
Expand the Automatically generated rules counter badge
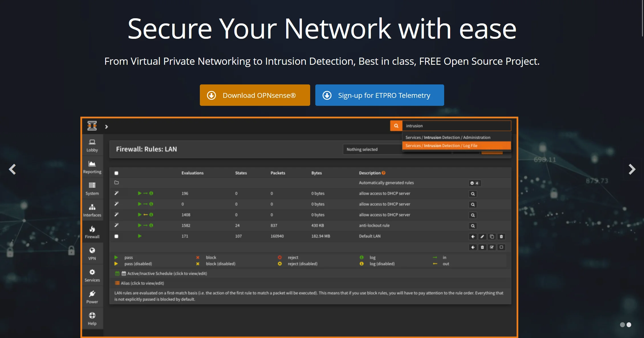pos(475,183)
